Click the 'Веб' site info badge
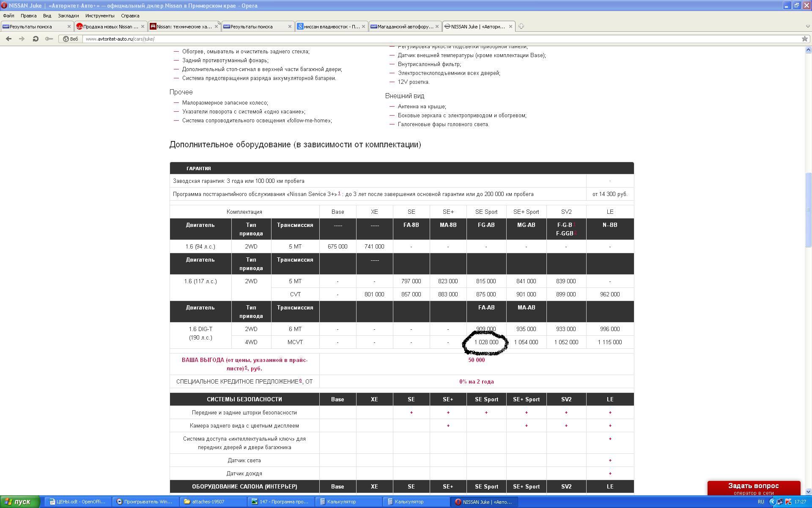This screenshot has width=812, height=508. coord(71,39)
